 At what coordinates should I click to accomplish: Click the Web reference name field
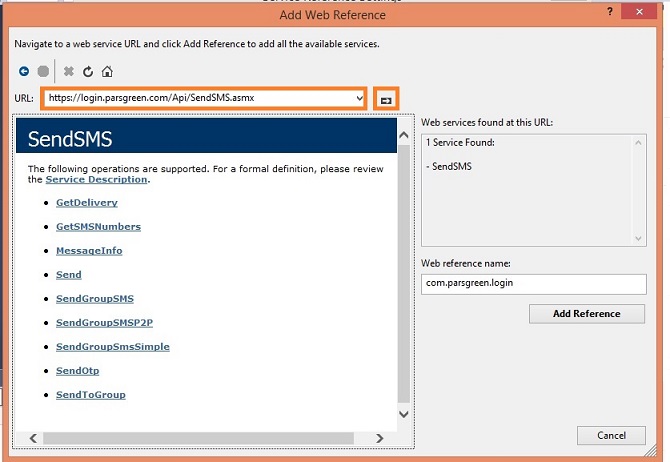tap(534, 284)
